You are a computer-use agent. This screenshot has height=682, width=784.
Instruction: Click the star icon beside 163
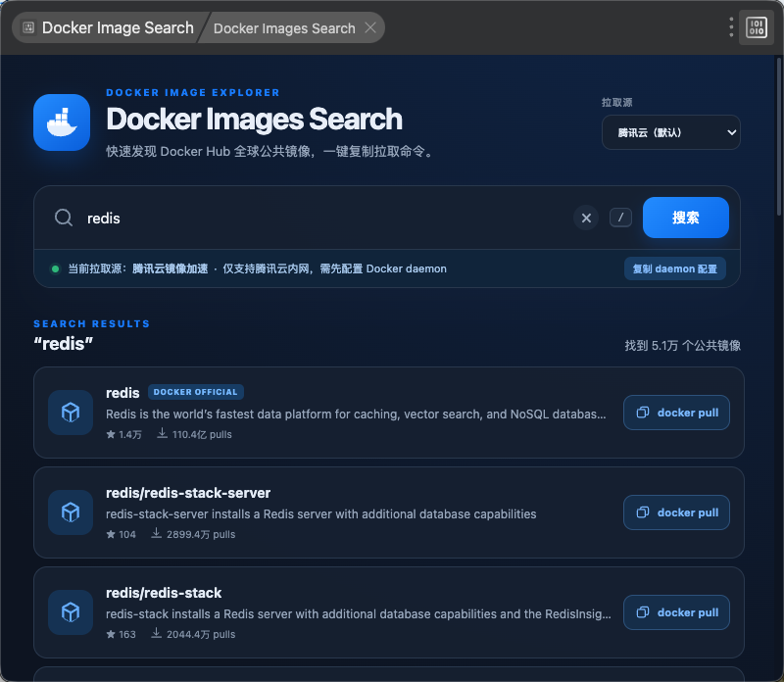pos(111,634)
